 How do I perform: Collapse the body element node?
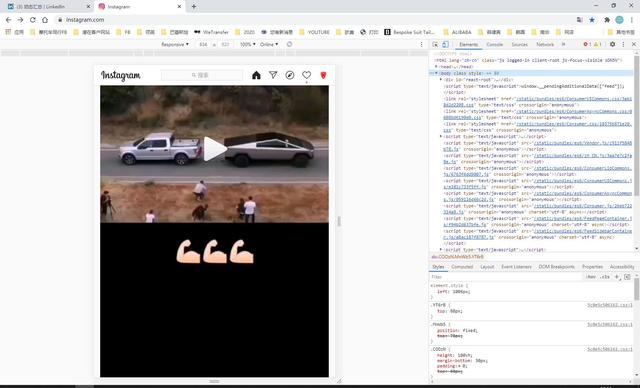pyautogui.click(x=436, y=73)
